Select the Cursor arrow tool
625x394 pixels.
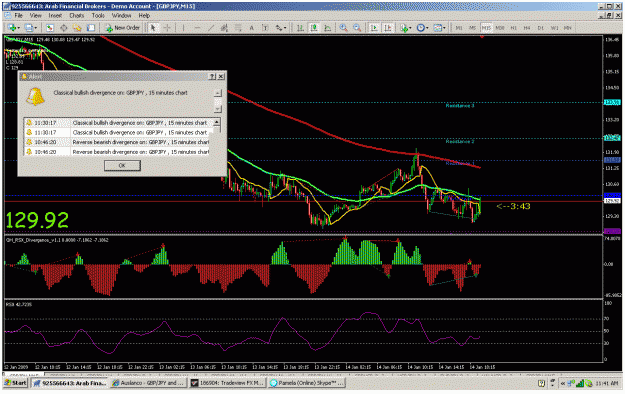point(153,28)
